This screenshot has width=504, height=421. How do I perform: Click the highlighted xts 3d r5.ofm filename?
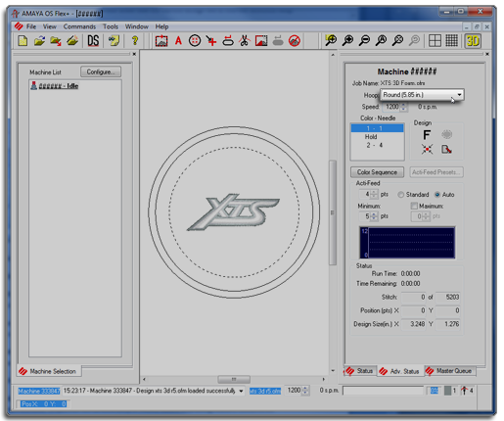click(265, 391)
